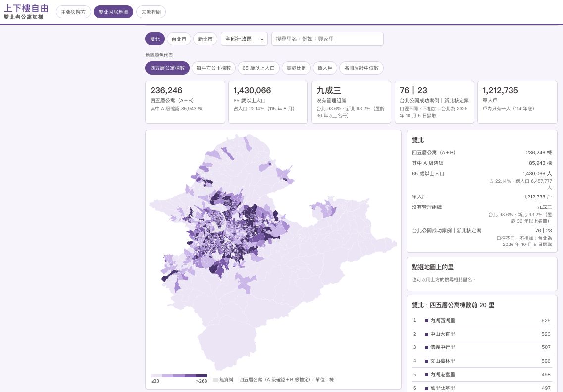
Task: Click the 236,246 四五層公寓 stat card
Action: coord(185,102)
